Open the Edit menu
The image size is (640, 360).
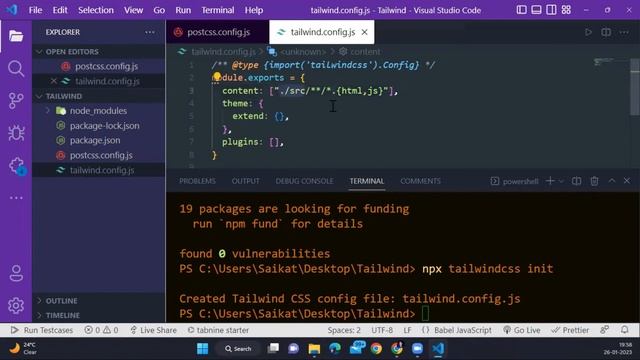click(60, 10)
